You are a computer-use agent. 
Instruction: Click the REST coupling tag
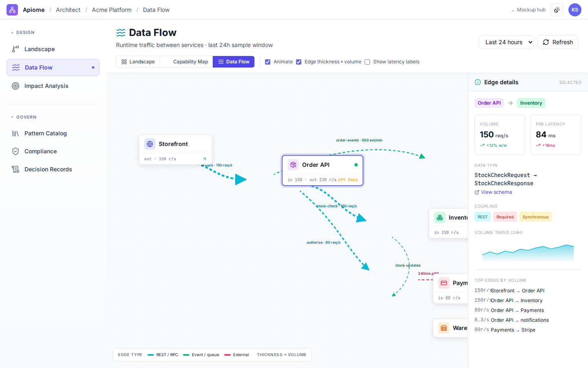click(483, 217)
